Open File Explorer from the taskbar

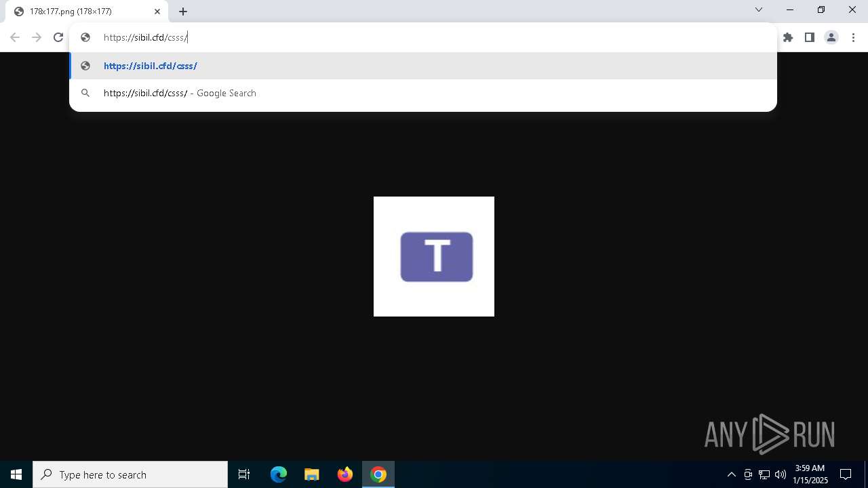coord(312,474)
